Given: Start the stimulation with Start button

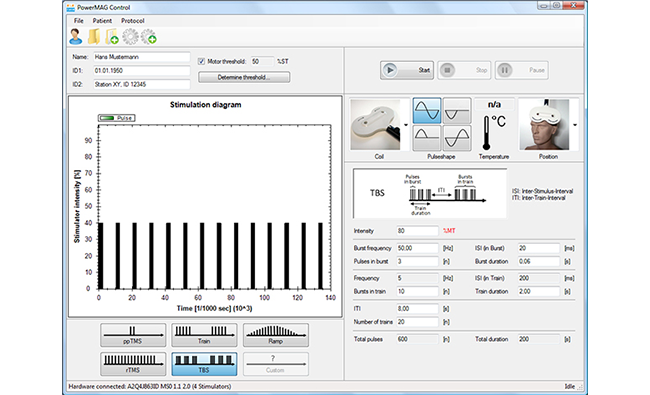Looking at the screenshot, I should point(407,70).
